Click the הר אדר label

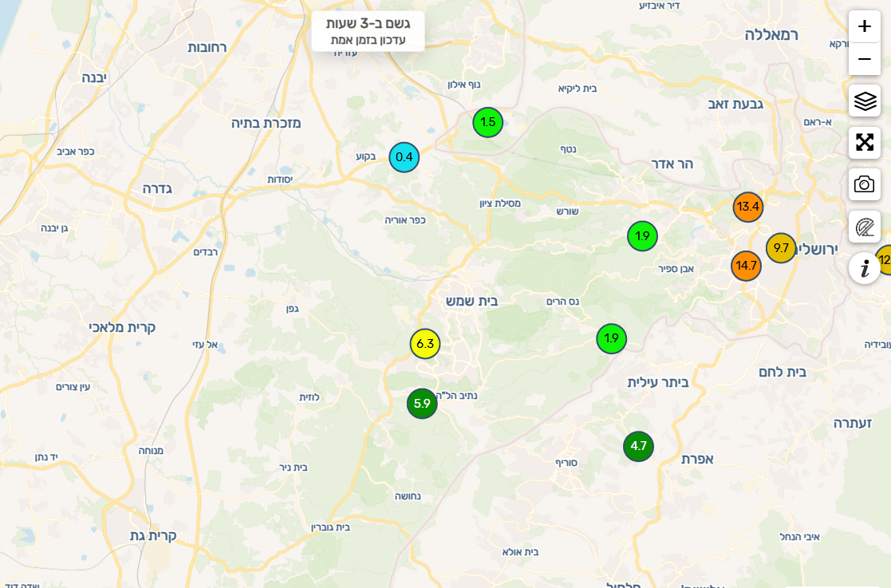click(672, 164)
